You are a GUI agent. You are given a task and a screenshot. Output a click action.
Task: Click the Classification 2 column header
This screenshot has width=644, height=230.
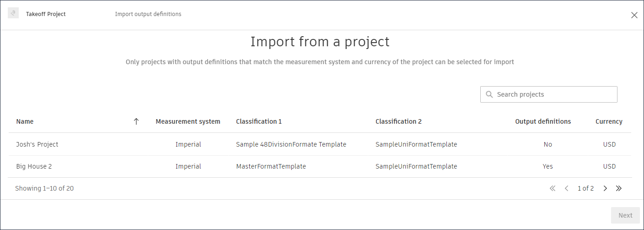pos(398,121)
